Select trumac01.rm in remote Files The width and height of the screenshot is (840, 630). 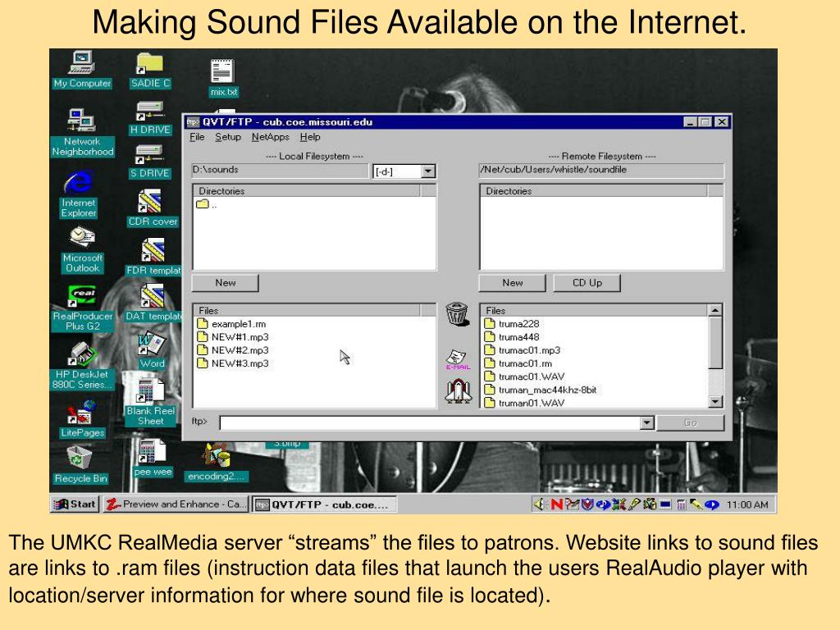tap(518, 363)
